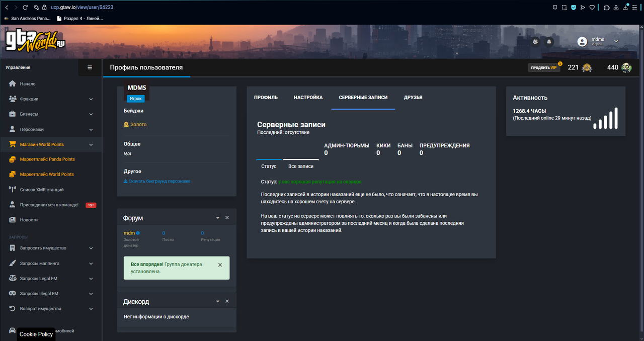Click the panda icon beside 440
The image size is (644, 341).
click(626, 67)
